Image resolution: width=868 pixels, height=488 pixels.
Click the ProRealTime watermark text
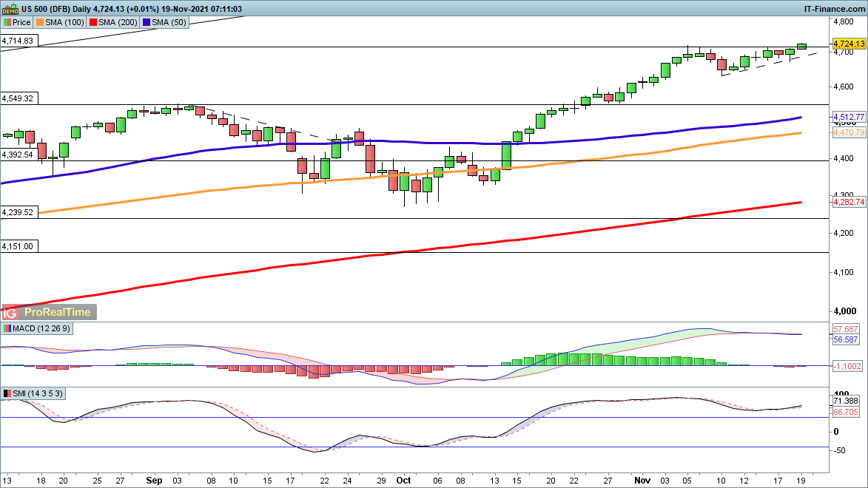pyautogui.click(x=58, y=312)
